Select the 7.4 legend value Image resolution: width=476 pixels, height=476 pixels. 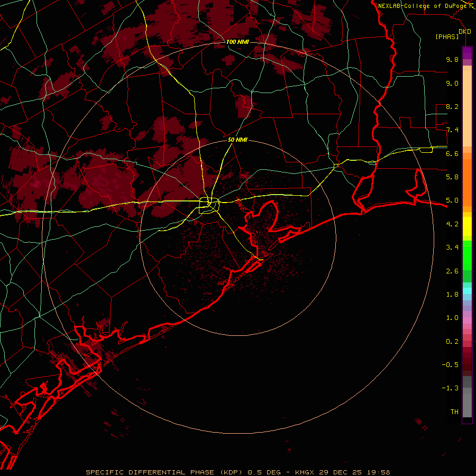pyautogui.click(x=452, y=130)
